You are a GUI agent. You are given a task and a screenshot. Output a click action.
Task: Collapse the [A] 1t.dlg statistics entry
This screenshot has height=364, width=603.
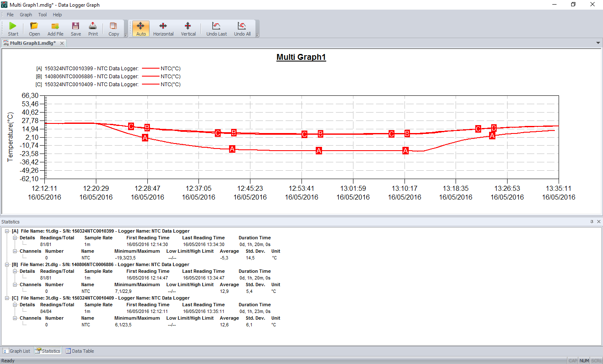pyautogui.click(x=7, y=231)
